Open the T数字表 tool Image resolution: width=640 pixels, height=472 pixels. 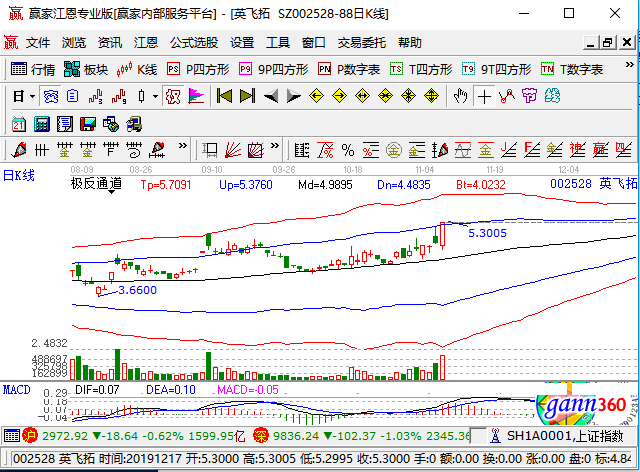(x=571, y=69)
